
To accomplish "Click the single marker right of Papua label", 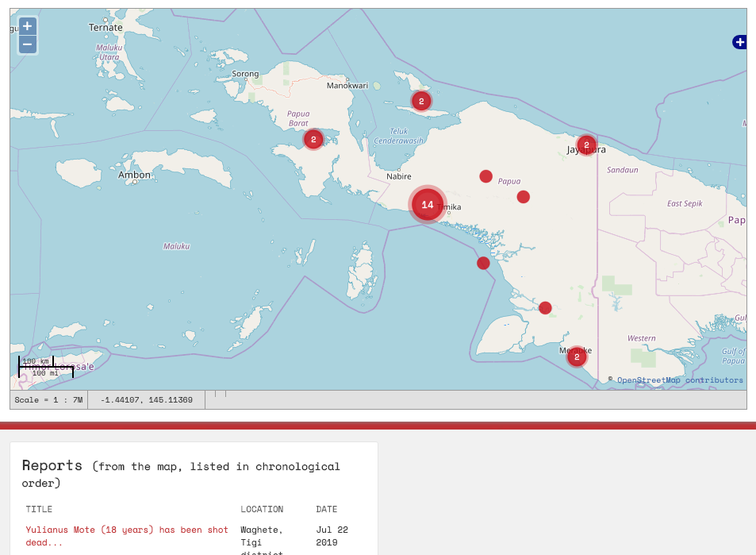I will click(524, 197).
